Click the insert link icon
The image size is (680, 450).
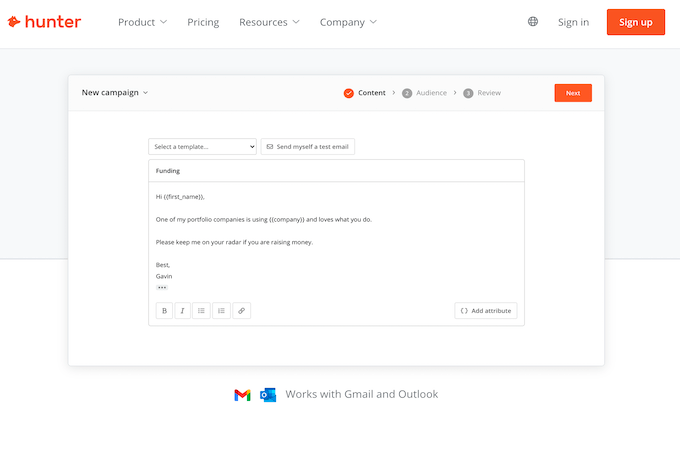241,311
